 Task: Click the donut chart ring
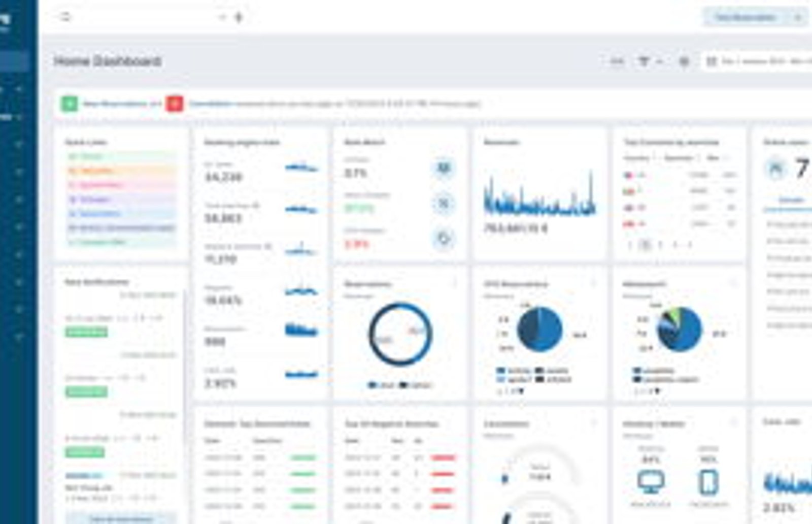click(400, 334)
